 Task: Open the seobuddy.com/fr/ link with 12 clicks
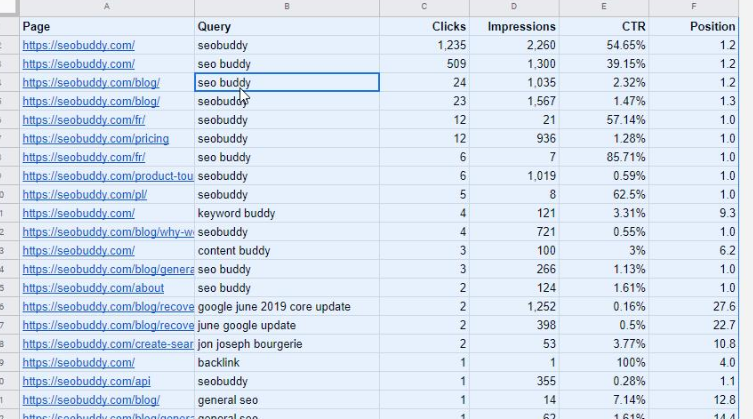click(84, 120)
